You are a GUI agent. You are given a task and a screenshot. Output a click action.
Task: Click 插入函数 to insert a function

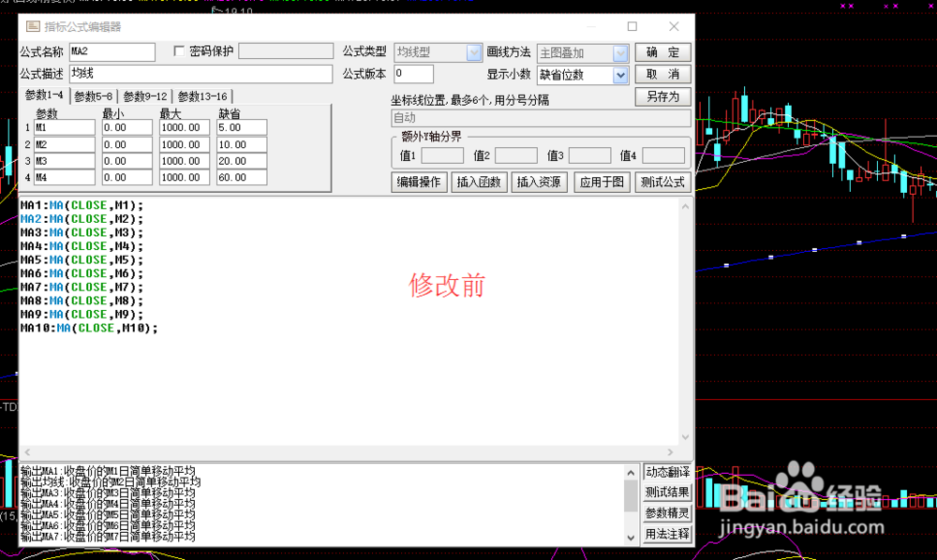click(x=479, y=183)
